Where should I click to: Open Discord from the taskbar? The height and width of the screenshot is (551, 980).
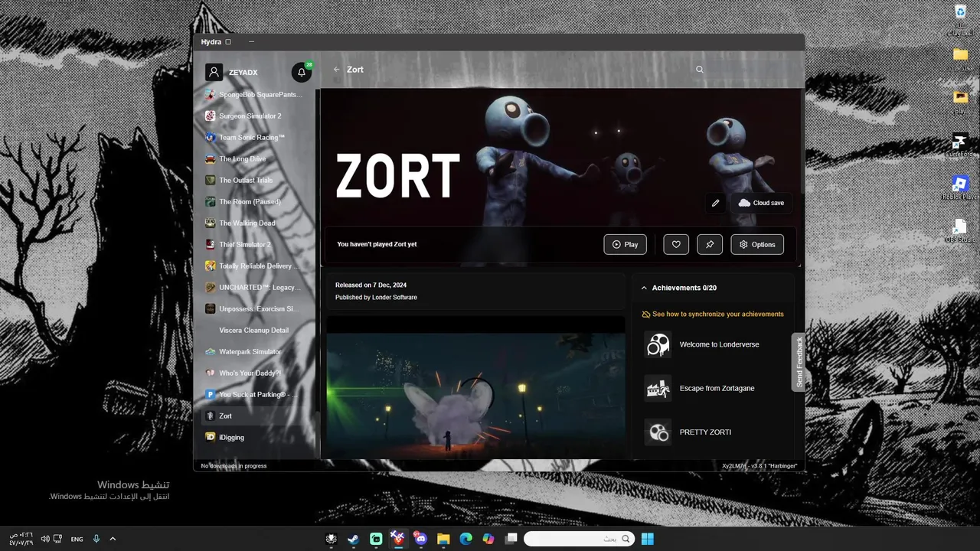coord(420,539)
